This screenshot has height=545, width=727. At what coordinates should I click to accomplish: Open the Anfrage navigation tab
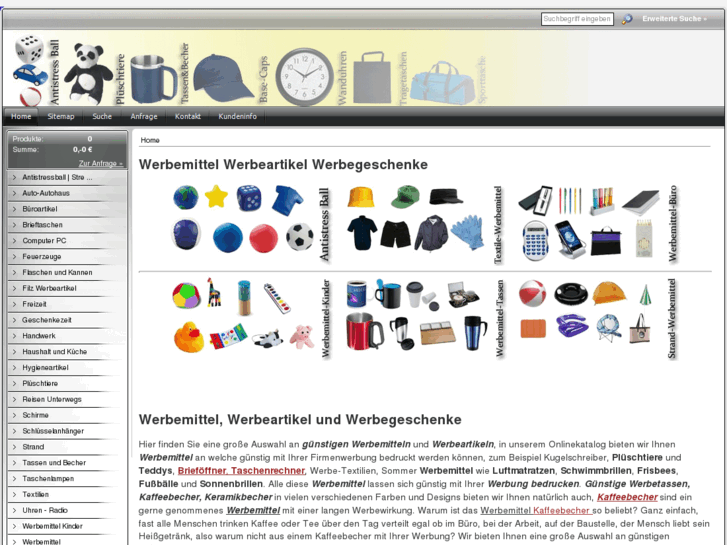144,116
